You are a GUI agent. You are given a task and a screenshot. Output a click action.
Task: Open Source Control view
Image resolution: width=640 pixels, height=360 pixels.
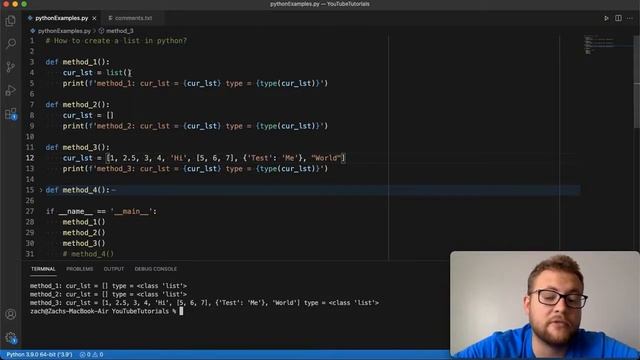pos(11,67)
